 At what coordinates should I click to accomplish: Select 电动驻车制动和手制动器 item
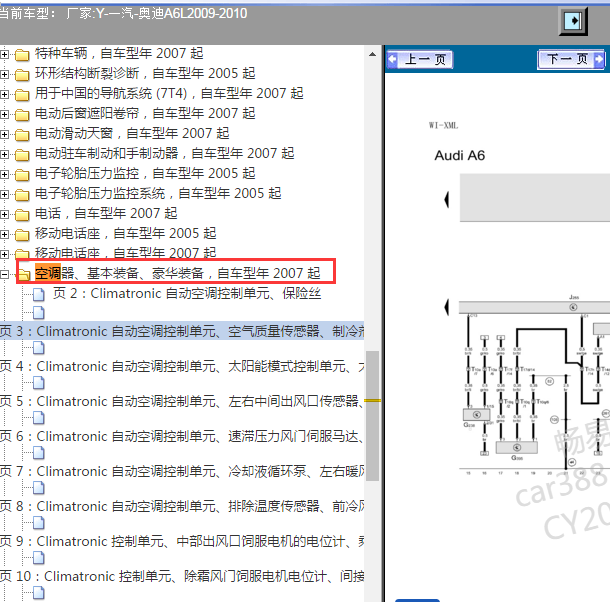click(165, 153)
